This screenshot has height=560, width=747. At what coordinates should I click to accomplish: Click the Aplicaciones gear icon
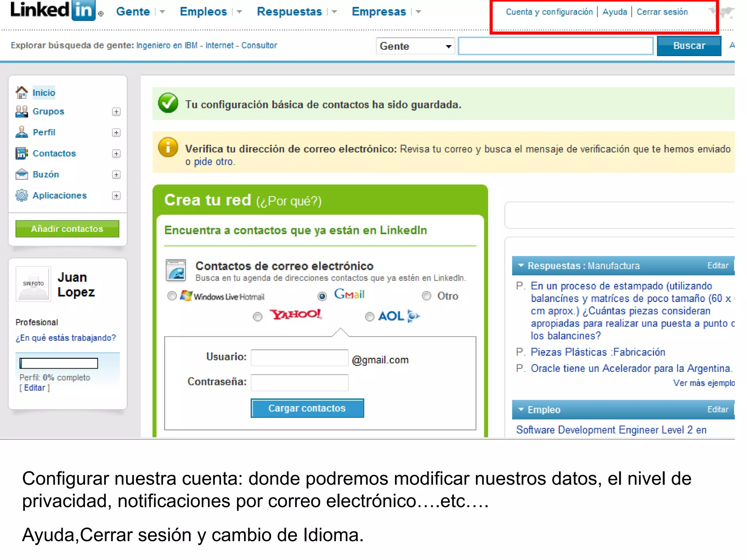22,195
